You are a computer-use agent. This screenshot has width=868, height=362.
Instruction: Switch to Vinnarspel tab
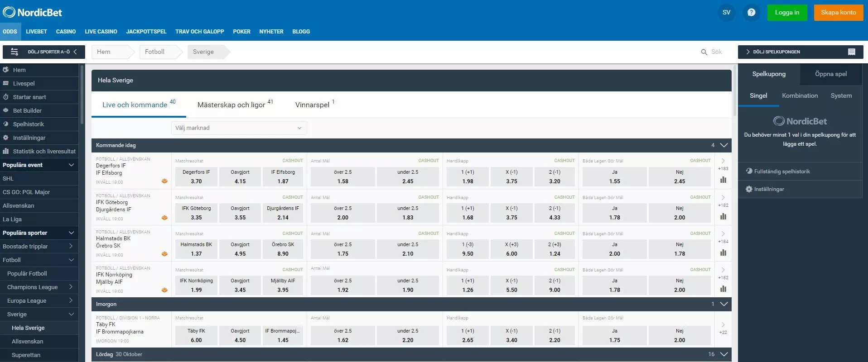click(x=314, y=105)
